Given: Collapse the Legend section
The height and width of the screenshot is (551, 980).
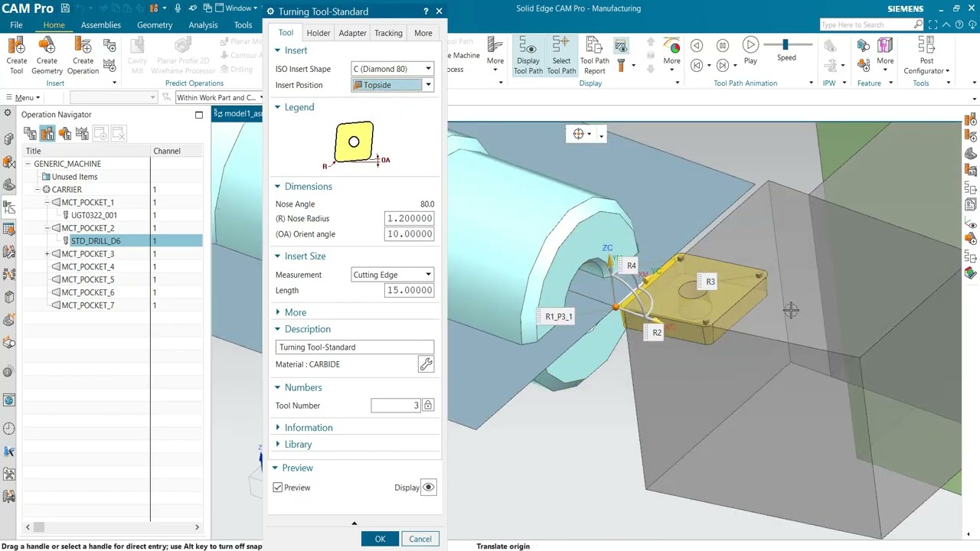Looking at the screenshot, I should [x=299, y=107].
